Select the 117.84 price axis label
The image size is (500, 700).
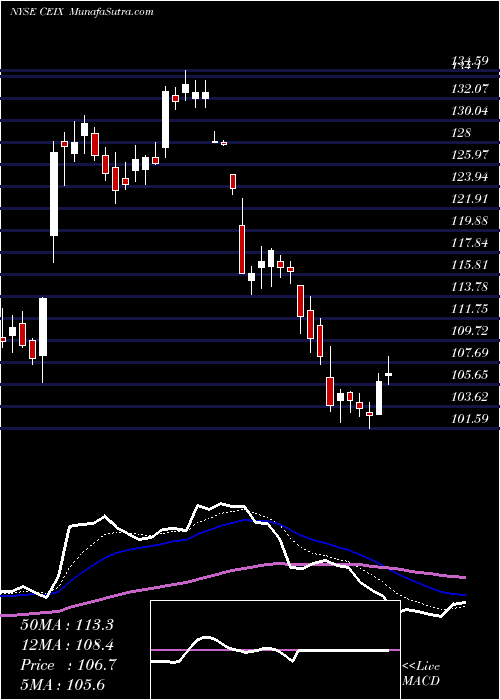(x=469, y=243)
